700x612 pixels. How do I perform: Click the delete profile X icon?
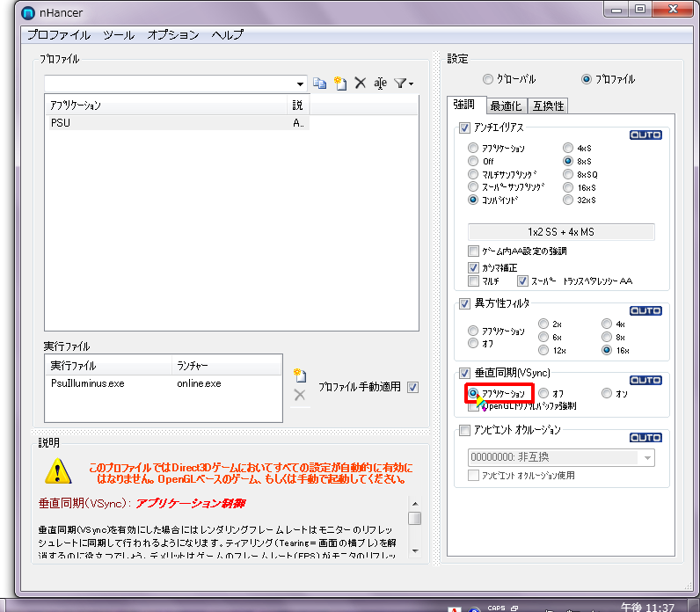[361, 83]
